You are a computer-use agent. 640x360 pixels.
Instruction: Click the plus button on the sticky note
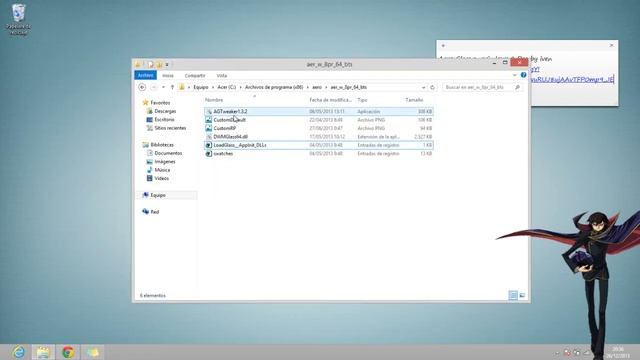(x=443, y=46)
